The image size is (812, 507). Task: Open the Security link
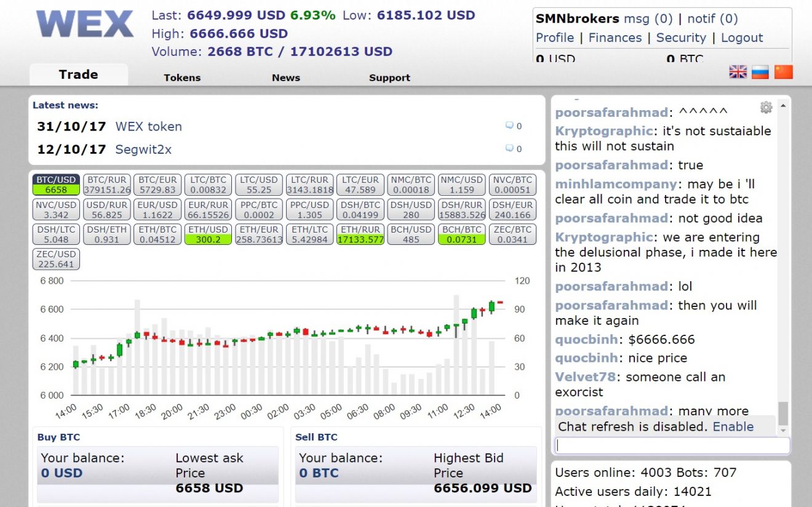point(681,38)
